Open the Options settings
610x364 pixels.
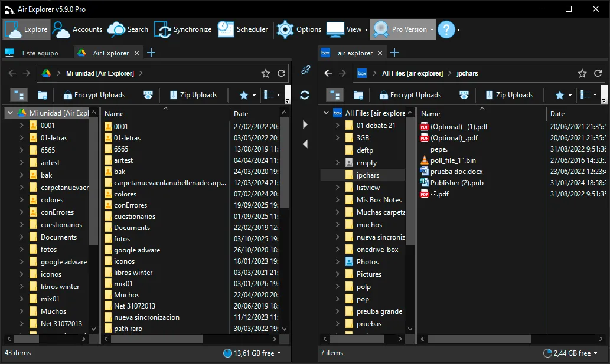pyautogui.click(x=299, y=29)
